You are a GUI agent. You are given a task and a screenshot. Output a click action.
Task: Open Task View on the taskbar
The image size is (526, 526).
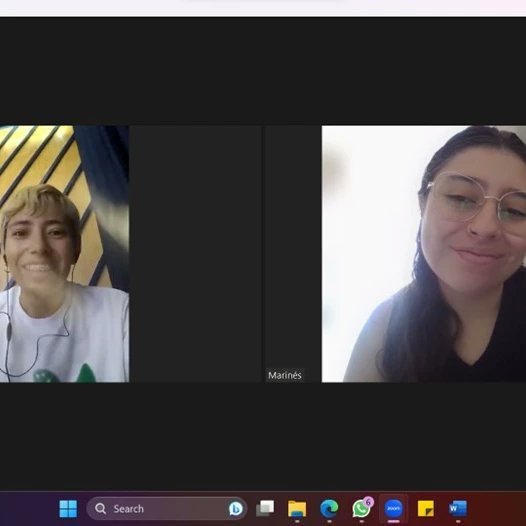pos(265,509)
